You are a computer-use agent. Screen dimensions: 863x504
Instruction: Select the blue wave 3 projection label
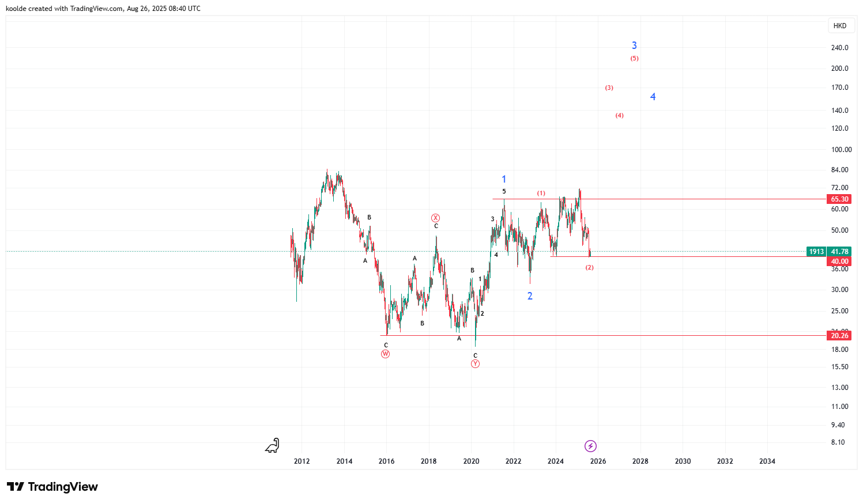[x=634, y=46]
